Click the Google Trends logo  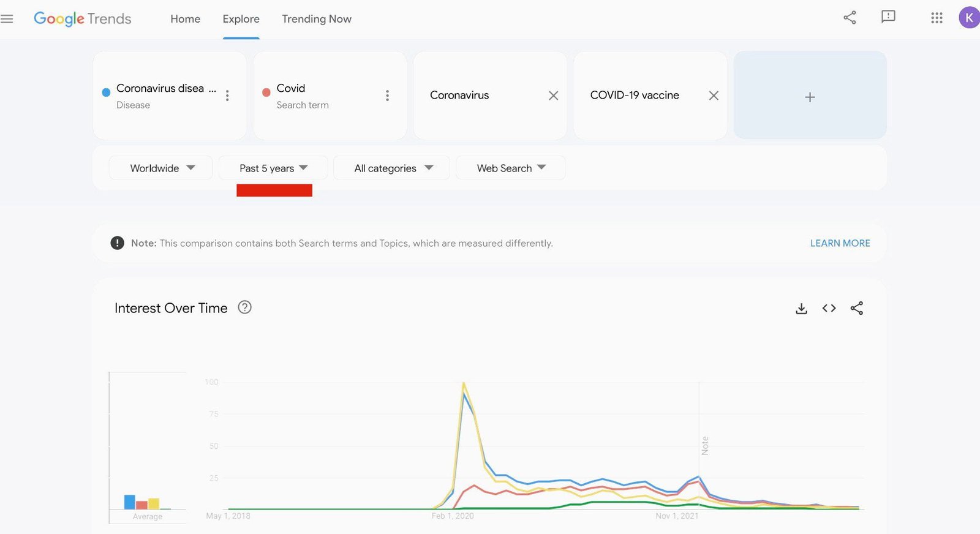(x=83, y=19)
